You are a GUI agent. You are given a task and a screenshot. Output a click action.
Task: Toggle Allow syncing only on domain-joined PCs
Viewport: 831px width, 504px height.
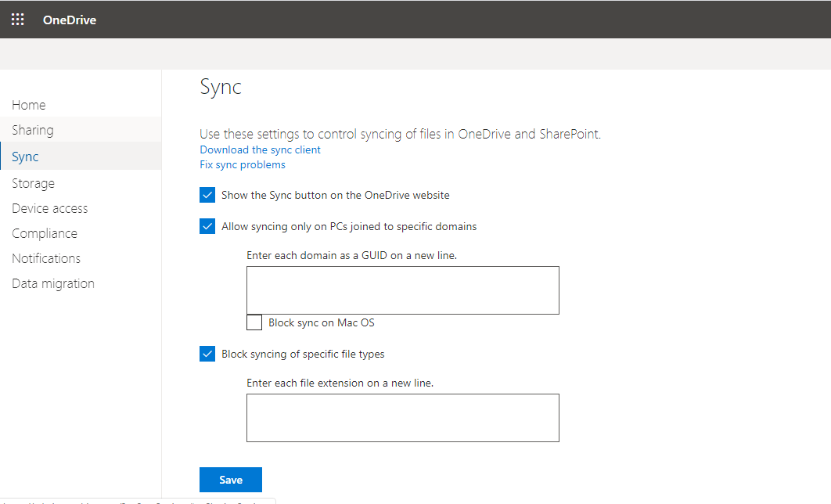pos(207,226)
